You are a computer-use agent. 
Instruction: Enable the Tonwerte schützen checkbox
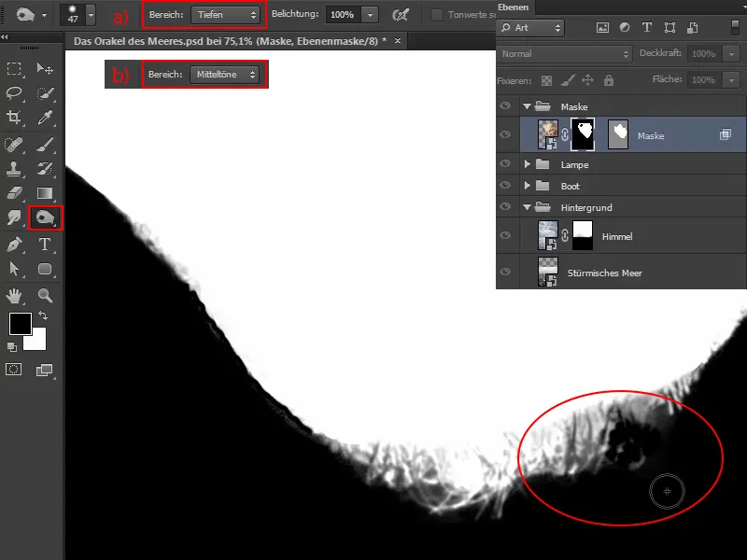(x=436, y=15)
